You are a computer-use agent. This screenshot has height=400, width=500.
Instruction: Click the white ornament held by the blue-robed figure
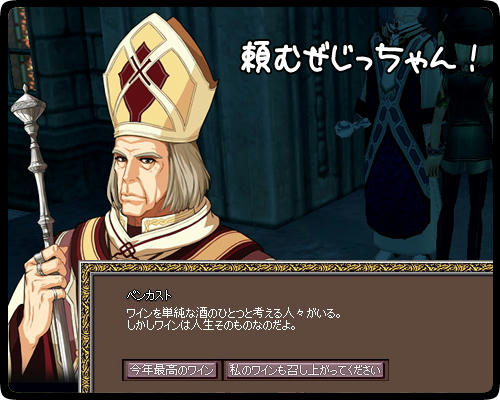click(353, 127)
